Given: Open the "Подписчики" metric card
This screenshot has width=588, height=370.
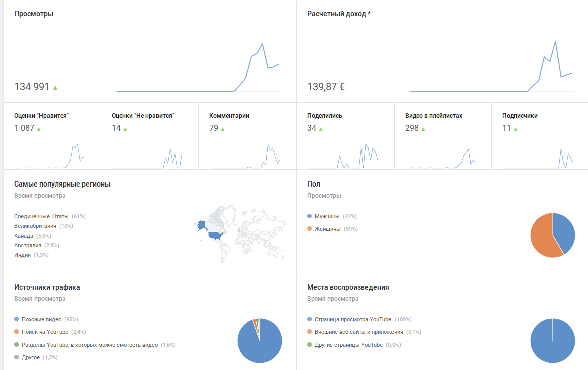Looking at the screenshot, I should coord(520,116).
